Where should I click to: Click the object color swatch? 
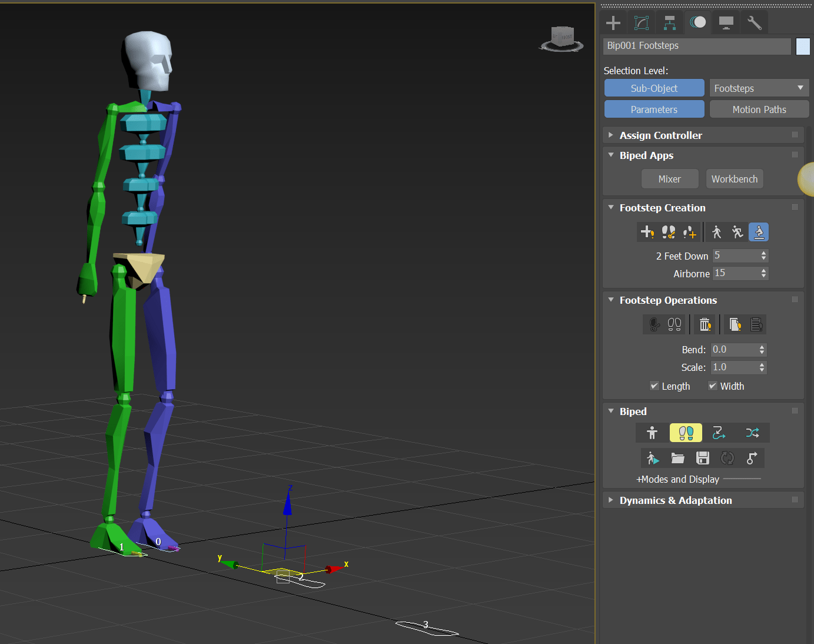pos(803,47)
